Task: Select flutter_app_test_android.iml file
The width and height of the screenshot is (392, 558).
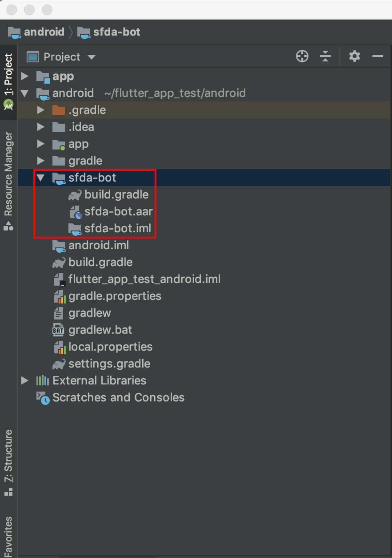Action: coord(144,279)
